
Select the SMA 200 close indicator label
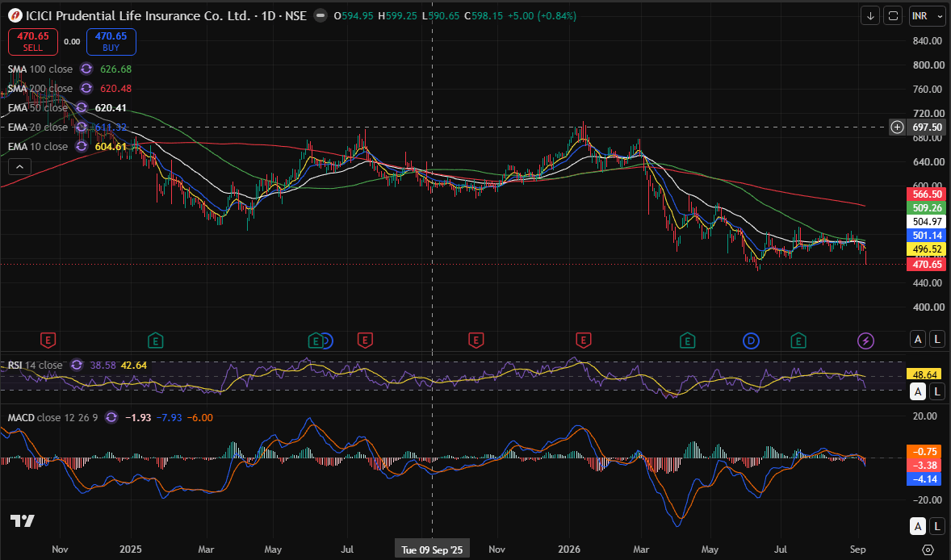[40, 89]
